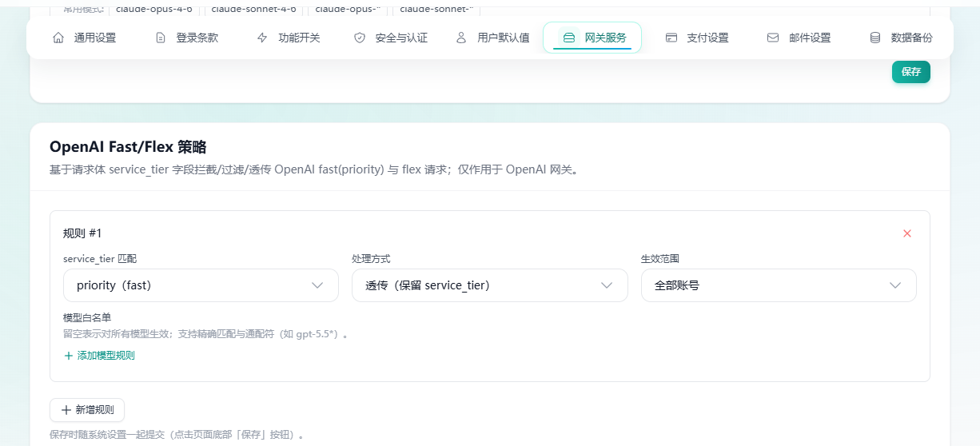Expand chevron in 透传 selector
Screen dimensions: 980x446
pos(607,285)
